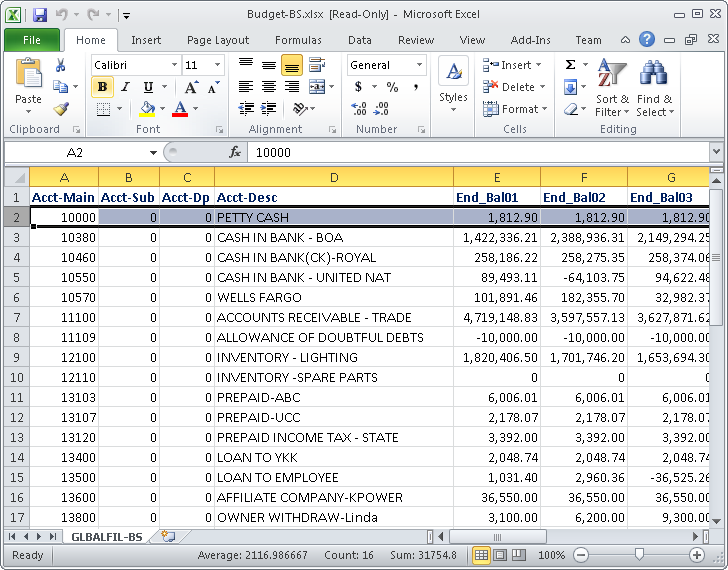Switch to the Insert ribbon tab
The width and height of the screenshot is (728, 570).
coord(146,40)
